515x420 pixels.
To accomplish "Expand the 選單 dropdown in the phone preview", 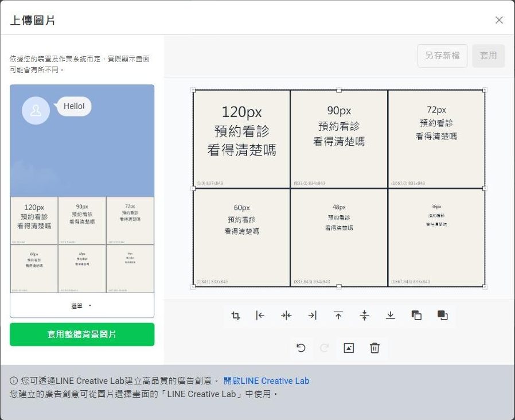I will click(x=82, y=306).
